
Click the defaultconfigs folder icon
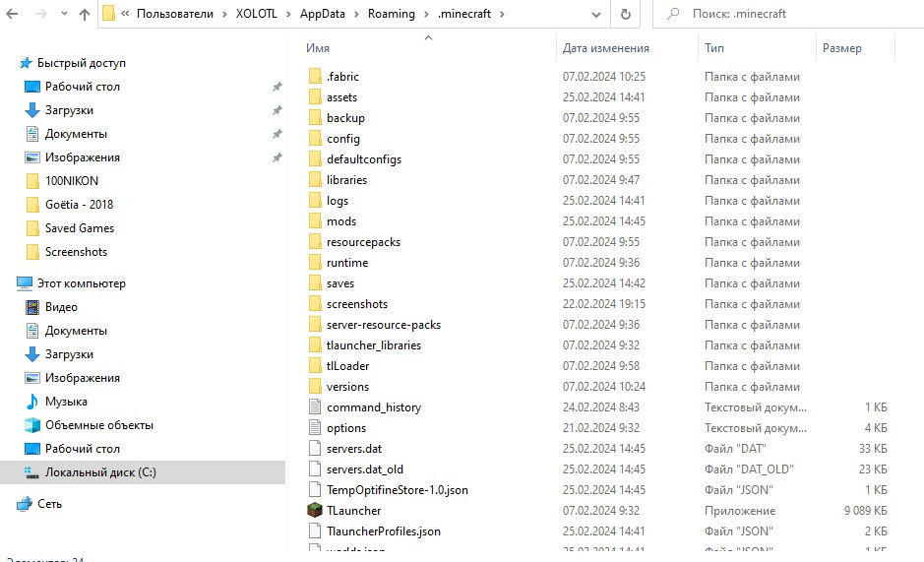[x=315, y=159]
